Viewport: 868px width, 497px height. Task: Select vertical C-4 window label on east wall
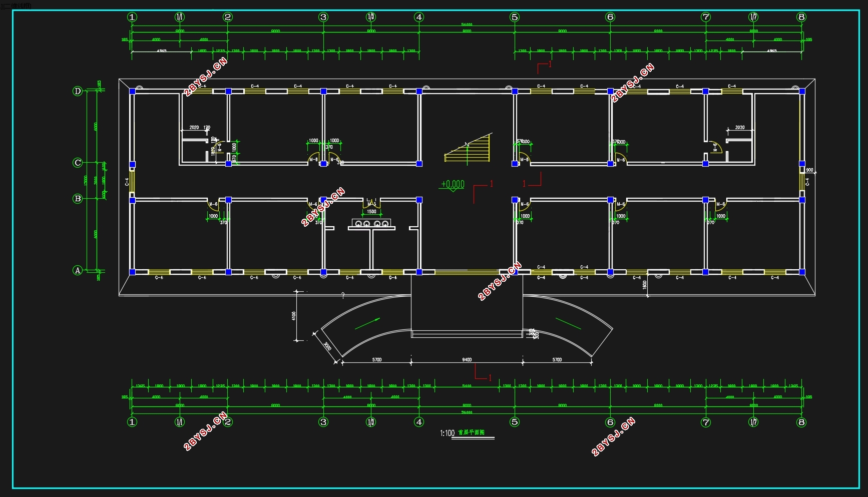[807, 182]
